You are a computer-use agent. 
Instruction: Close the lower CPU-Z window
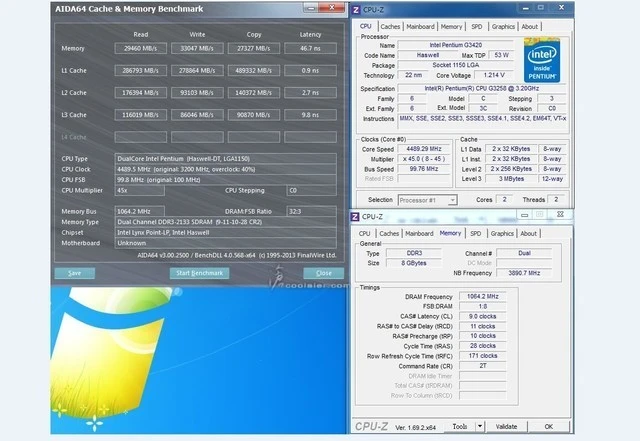(x=560, y=215)
